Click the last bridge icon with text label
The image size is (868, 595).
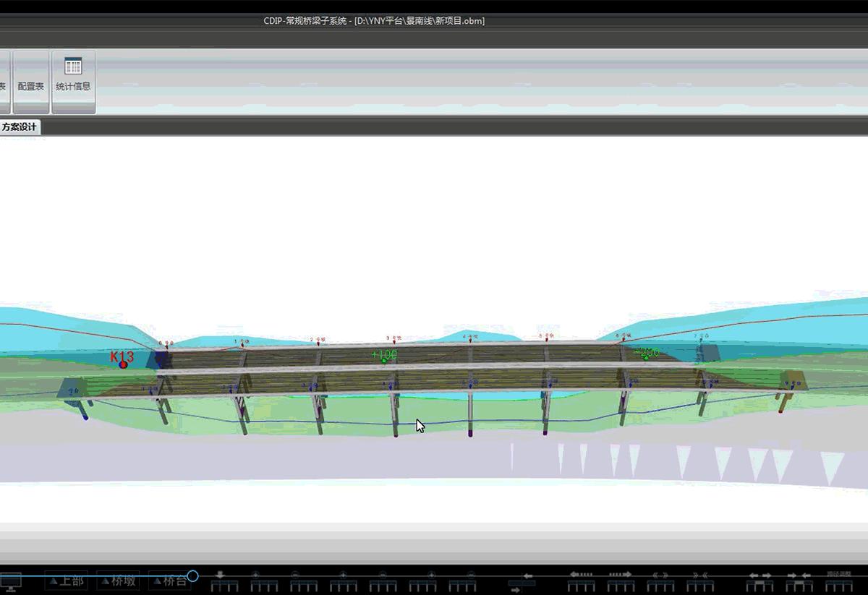pos(839,581)
